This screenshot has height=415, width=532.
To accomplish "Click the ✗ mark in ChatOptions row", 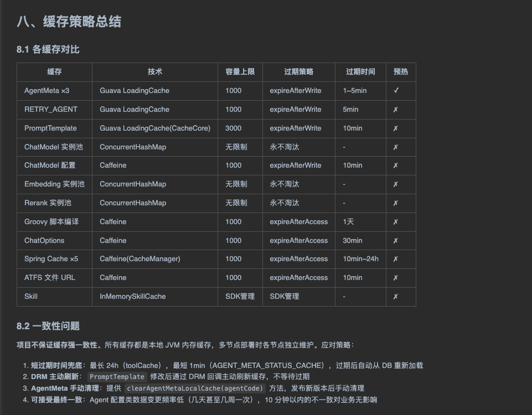I will click(x=396, y=241).
